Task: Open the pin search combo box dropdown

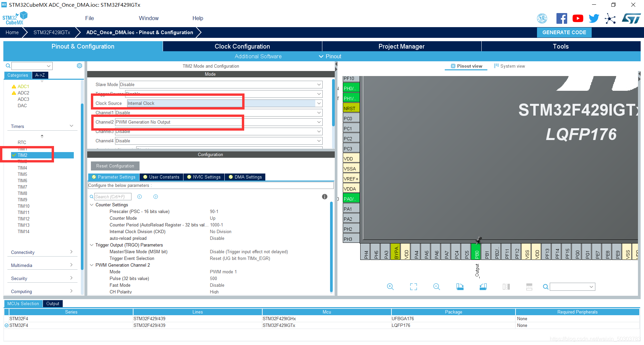Action: (x=591, y=287)
